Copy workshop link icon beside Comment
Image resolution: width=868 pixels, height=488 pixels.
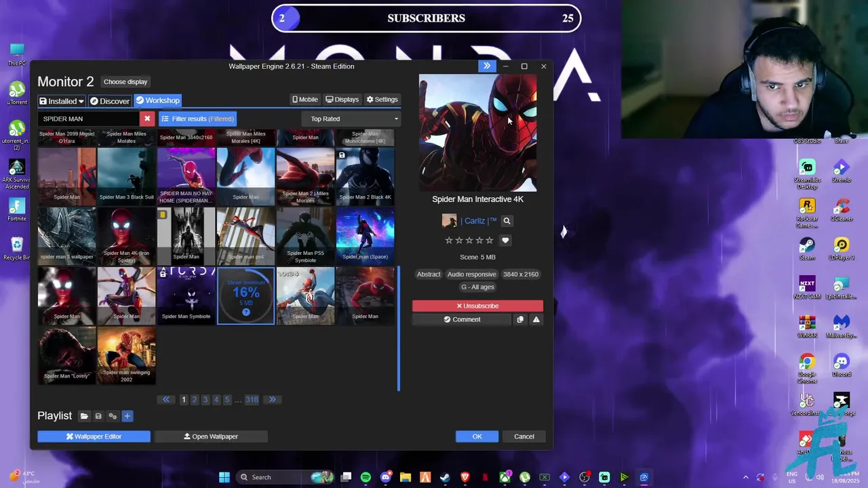pos(520,320)
